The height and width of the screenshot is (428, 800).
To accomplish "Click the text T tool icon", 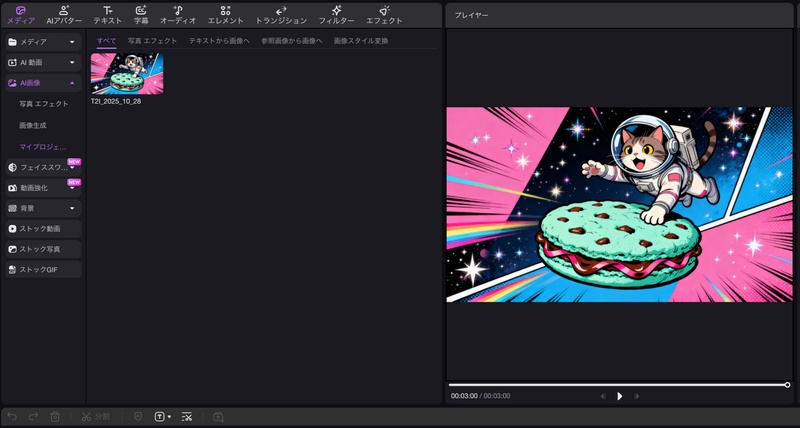I will coord(159,417).
